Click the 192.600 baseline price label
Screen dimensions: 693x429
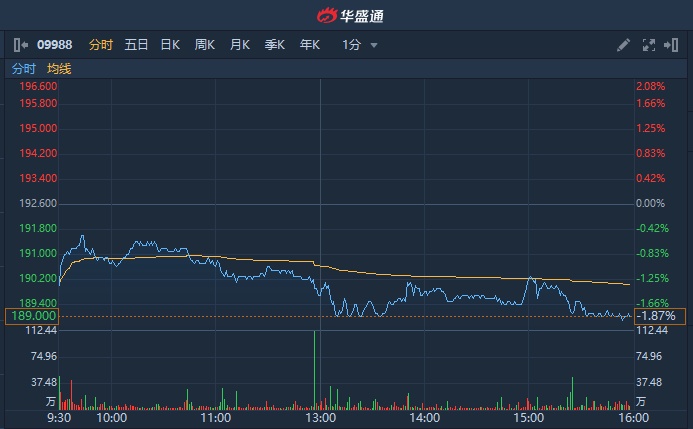(x=38, y=203)
